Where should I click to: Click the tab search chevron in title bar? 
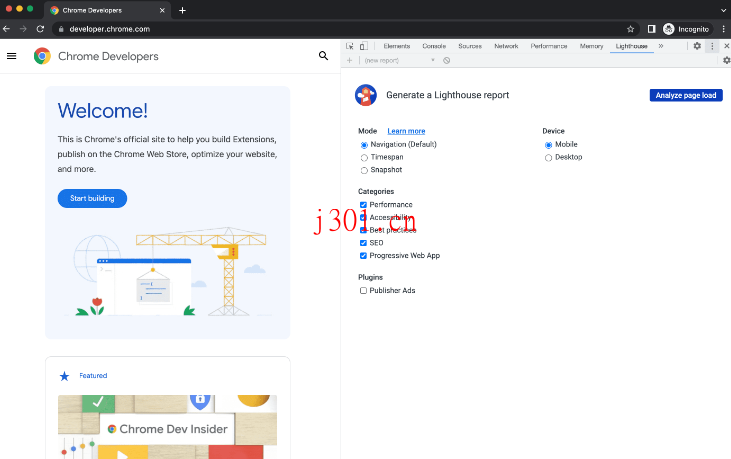[723, 10]
